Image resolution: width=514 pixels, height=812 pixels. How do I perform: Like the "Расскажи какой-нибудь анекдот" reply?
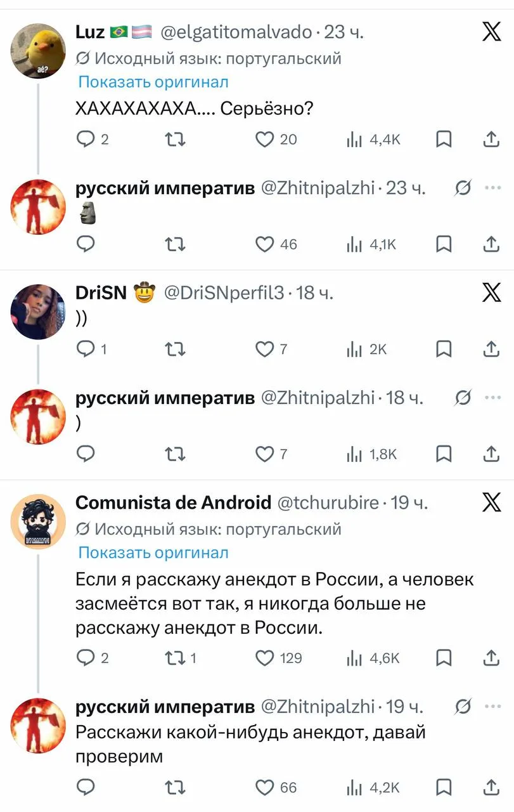click(x=264, y=787)
